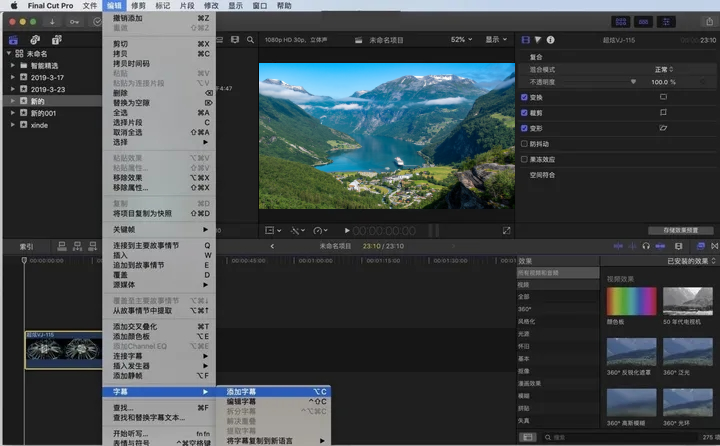This screenshot has width=720, height=446.
Task: Toggle viewer full screen icon
Action: [x=506, y=231]
